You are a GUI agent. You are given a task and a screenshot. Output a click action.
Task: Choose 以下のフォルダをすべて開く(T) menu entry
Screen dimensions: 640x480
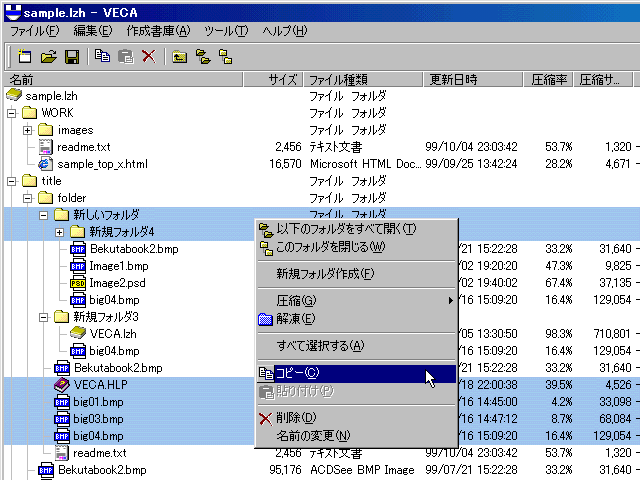pos(356,229)
